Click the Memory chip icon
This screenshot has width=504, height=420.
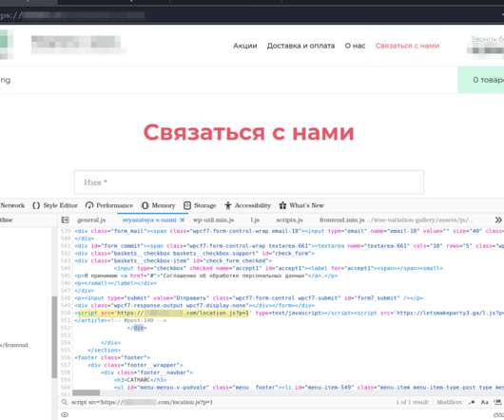coord(145,205)
